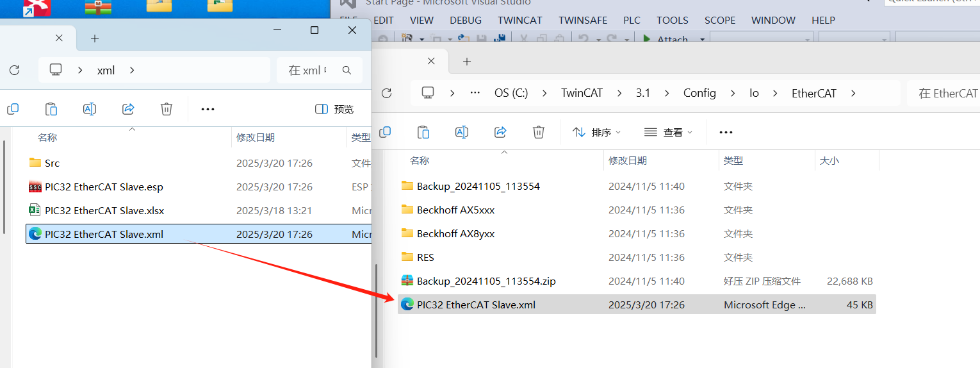Click xml breadcrumb in left window
Viewport: 980px width, 368px height.
pos(106,70)
